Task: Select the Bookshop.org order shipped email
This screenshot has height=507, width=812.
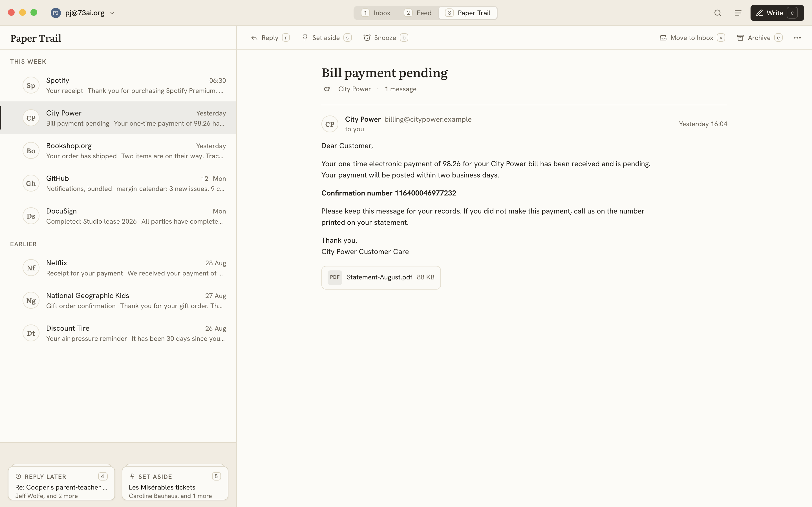Action: click(x=118, y=151)
